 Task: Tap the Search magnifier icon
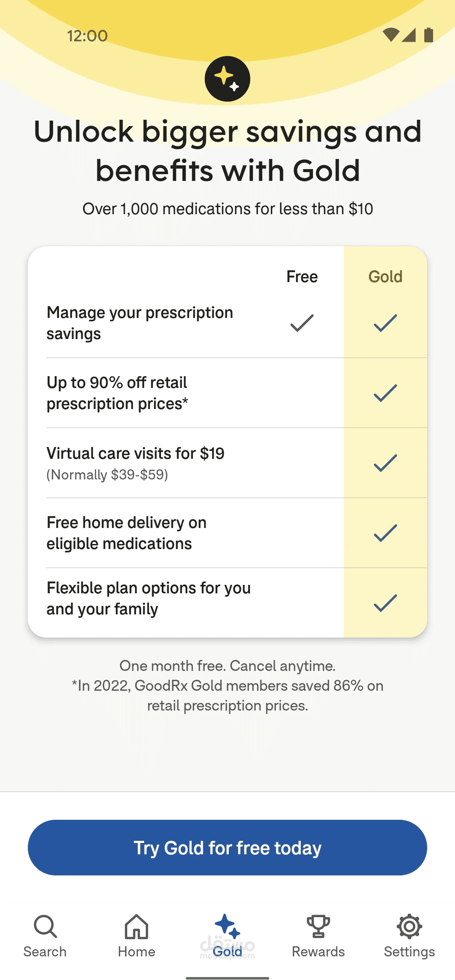coord(45,926)
